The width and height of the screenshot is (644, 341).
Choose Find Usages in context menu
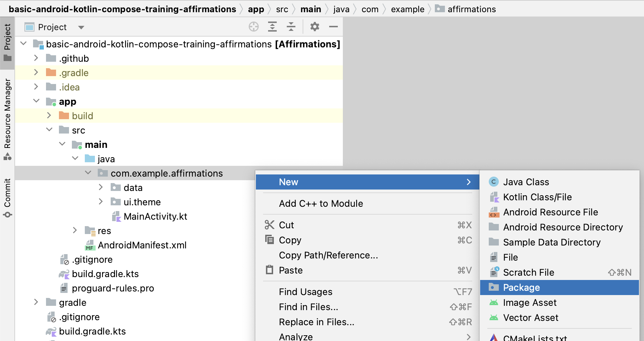(x=305, y=292)
